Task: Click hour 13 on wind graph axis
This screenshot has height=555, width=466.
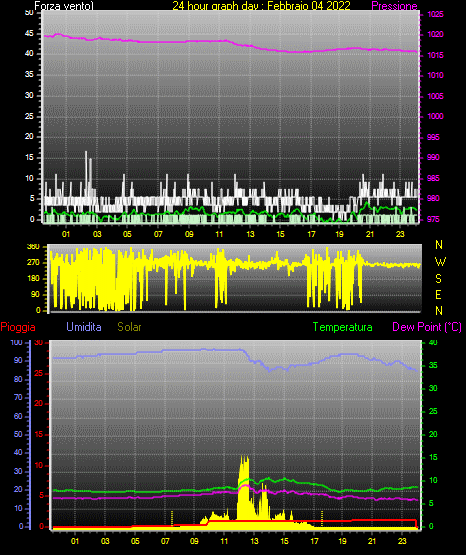Action: pyautogui.click(x=250, y=234)
